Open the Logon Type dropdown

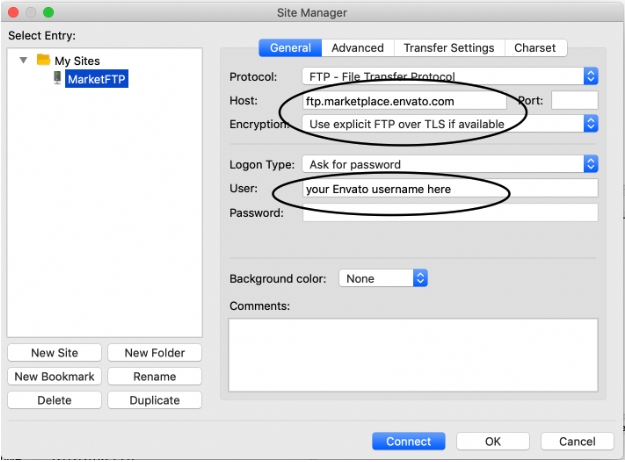tap(449, 164)
